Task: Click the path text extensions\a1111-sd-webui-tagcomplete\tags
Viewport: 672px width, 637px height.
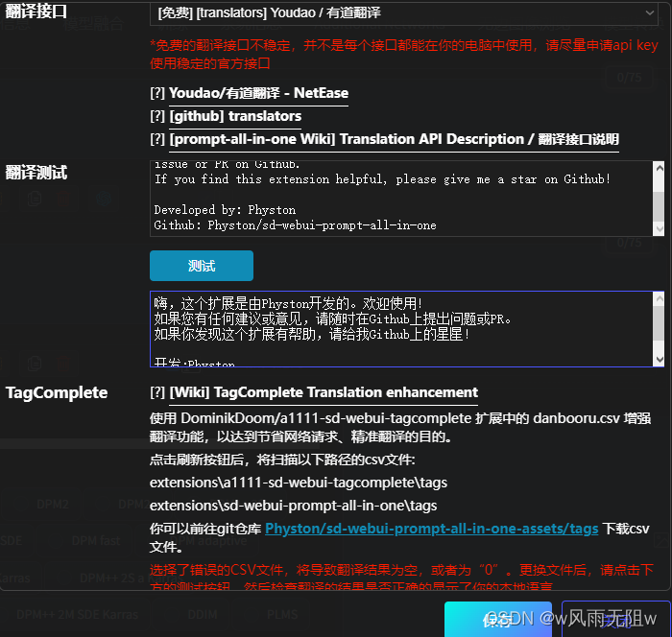Action: coord(299,483)
